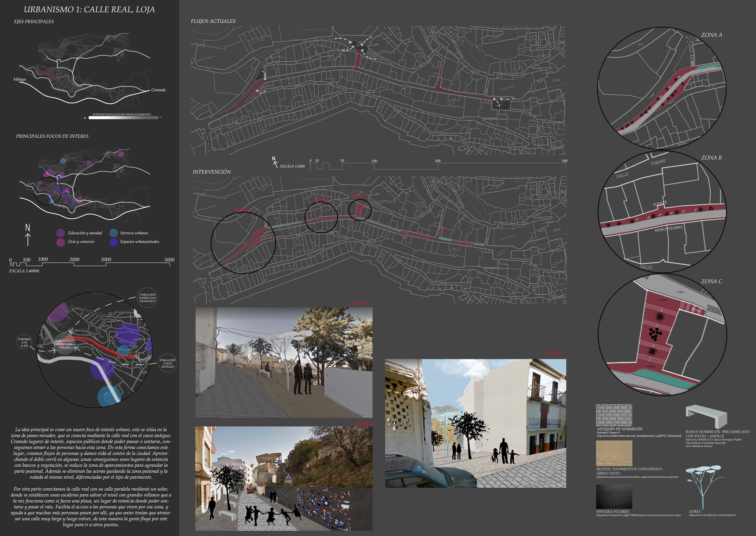This screenshot has width=756, height=536.
Task: Open the ZONA B render with children holding hands
Action: pyautogui.click(x=284, y=479)
